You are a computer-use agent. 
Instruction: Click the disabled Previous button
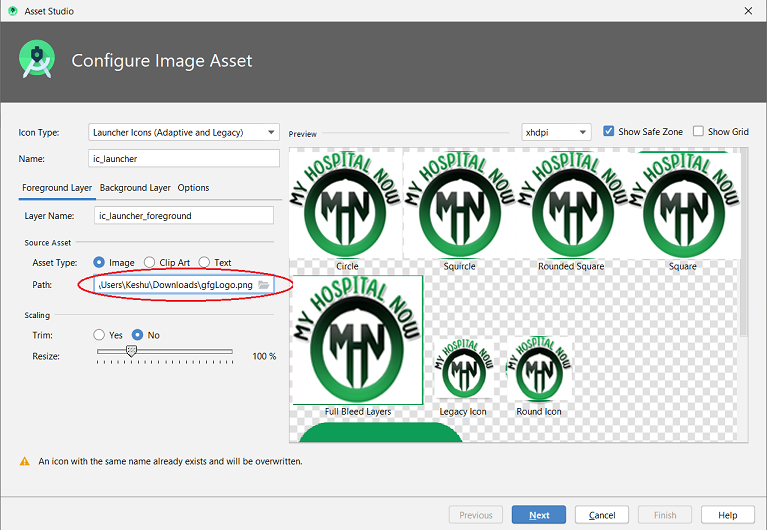click(475, 515)
